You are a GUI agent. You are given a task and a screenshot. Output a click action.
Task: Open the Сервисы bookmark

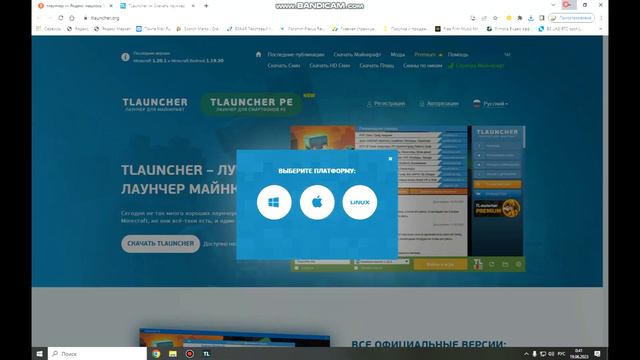pyautogui.click(x=49, y=29)
